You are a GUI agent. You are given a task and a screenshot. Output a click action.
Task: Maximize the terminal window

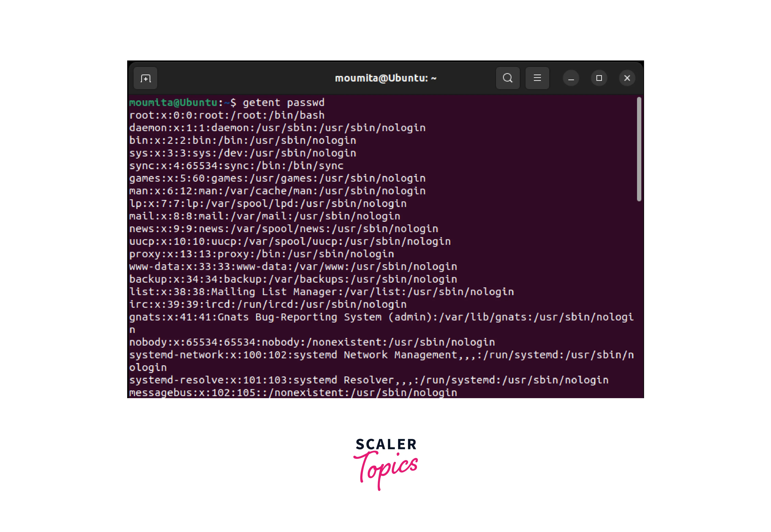[599, 78]
